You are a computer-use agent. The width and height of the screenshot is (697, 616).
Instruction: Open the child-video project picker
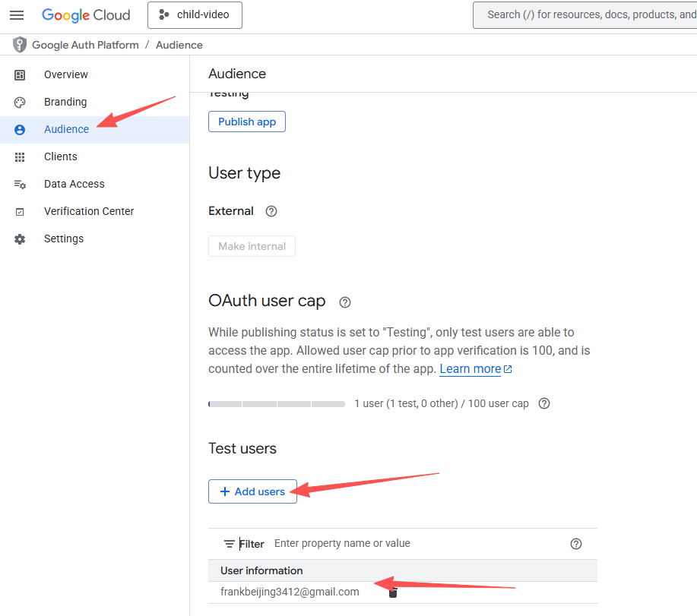pos(195,15)
